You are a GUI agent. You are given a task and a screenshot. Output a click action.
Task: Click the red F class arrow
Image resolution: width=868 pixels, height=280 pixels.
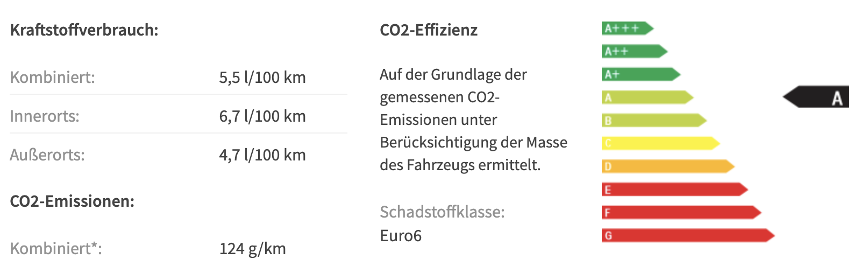(681, 213)
